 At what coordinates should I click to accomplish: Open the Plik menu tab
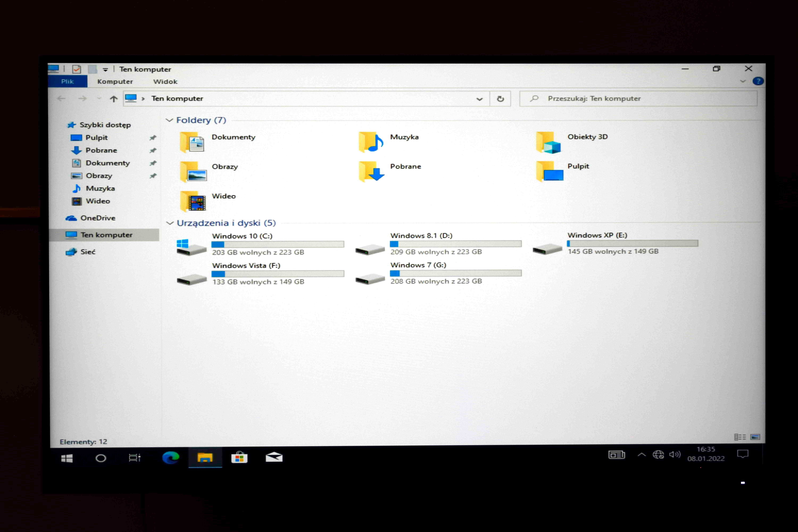pos(68,81)
